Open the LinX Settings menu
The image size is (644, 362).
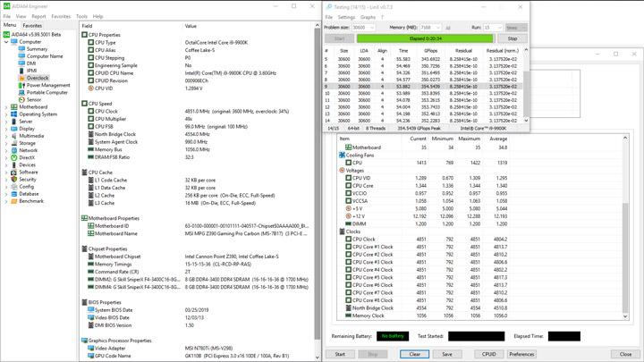coord(346,17)
